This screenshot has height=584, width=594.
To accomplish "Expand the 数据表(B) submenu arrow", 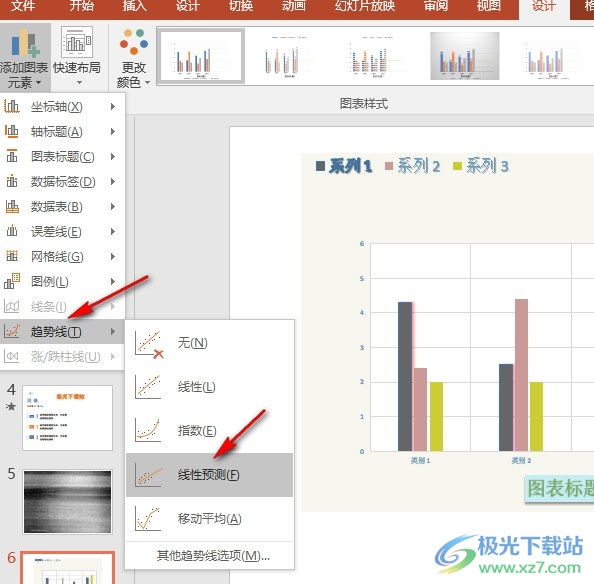I will pos(113,206).
